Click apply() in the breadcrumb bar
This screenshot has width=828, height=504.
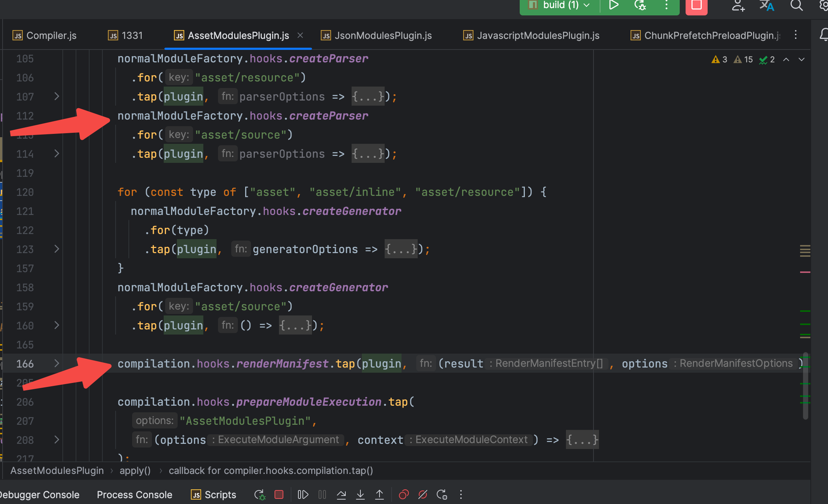(135, 471)
